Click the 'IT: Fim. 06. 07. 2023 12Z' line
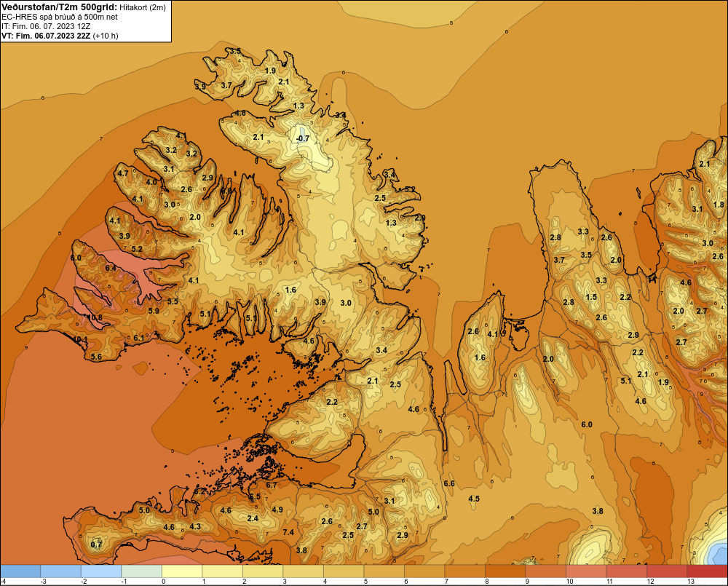 [x=46, y=26]
